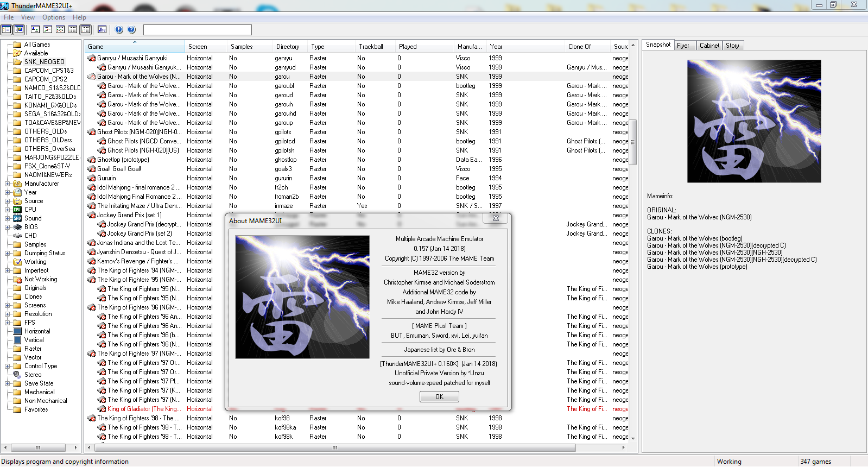Image resolution: width=868 pixels, height=467 pixels.
Task: Sort by the Year column header
Action: click(525, 47)
